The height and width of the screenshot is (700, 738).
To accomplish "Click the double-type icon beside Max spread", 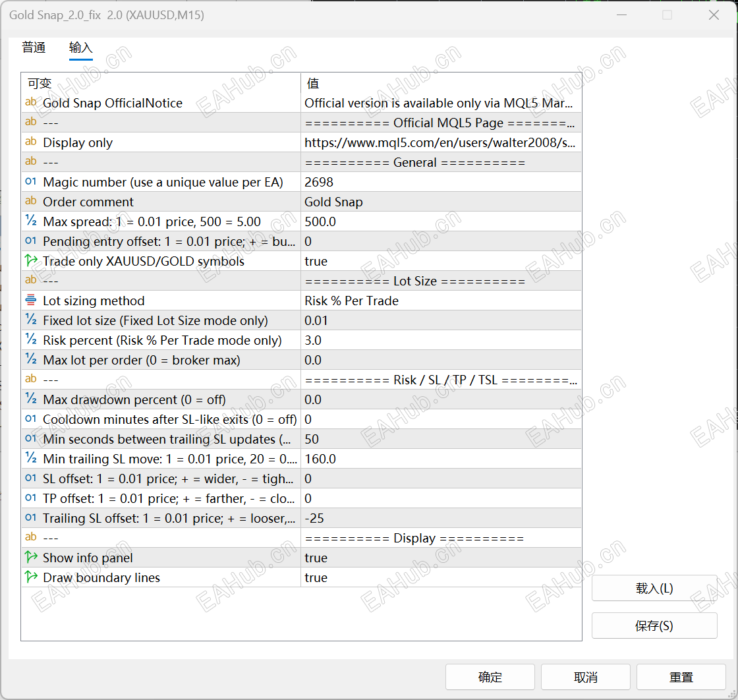I will (30, 221).
